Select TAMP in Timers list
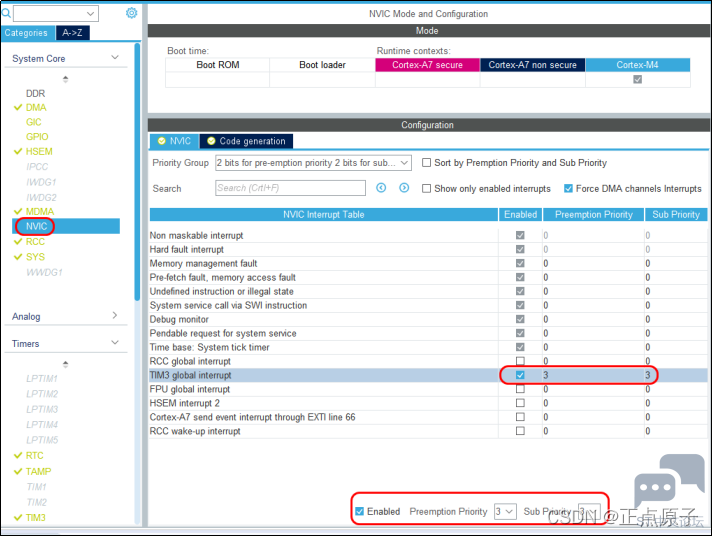The image size is (713, 537). tap(38, 472)
